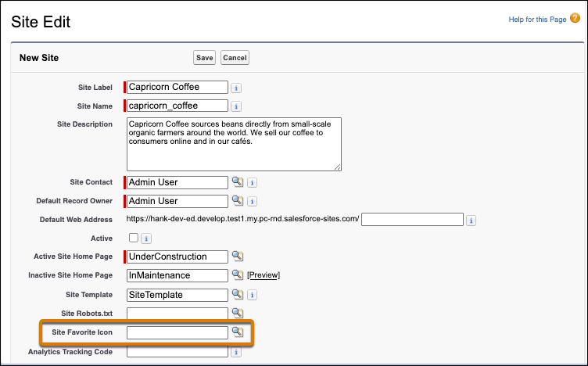This screenshot has width=588, height=366.
Task: Open lookup icon next to Site Contact
Action: tap(238, 182)
